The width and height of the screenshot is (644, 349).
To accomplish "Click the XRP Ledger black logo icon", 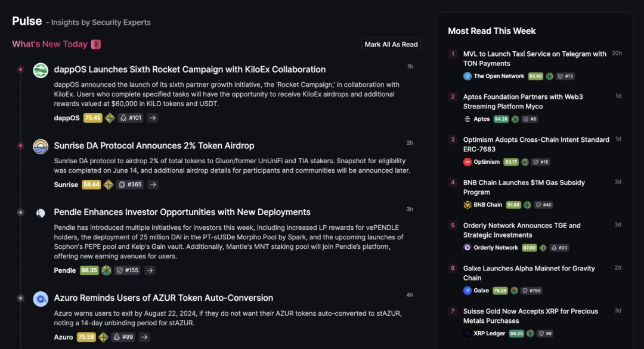I will tap(467, 333).
